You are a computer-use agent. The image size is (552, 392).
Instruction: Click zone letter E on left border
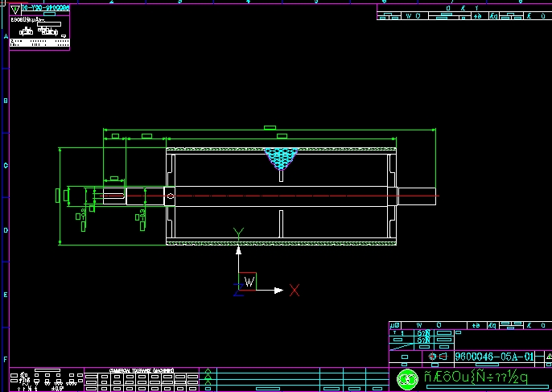point(6,295)
